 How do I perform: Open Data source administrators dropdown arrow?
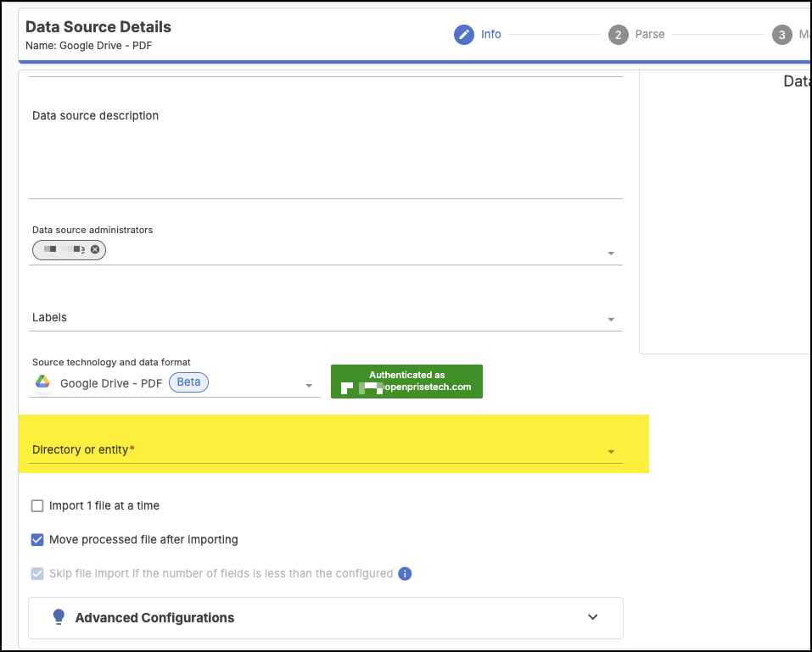(611, 253)
